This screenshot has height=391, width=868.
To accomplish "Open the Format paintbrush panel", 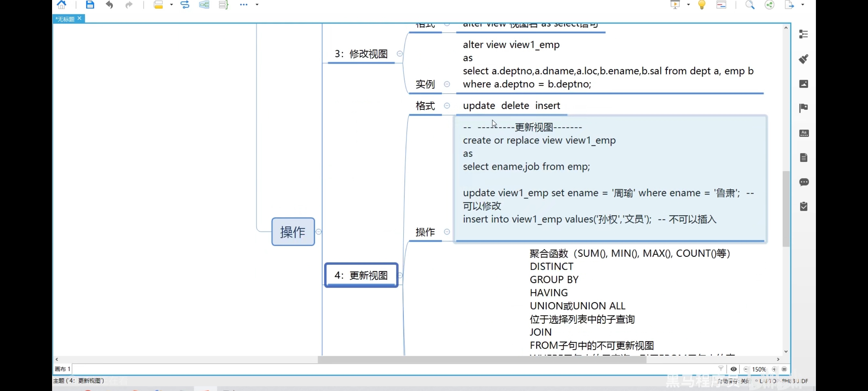I will click(804, 59).
